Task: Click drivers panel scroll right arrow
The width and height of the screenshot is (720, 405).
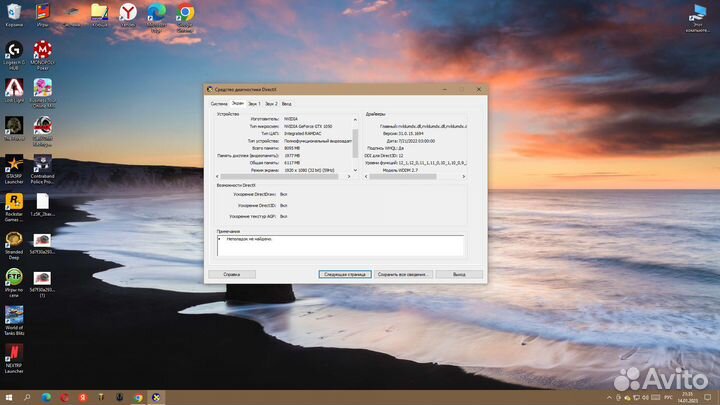Action: 464,176
